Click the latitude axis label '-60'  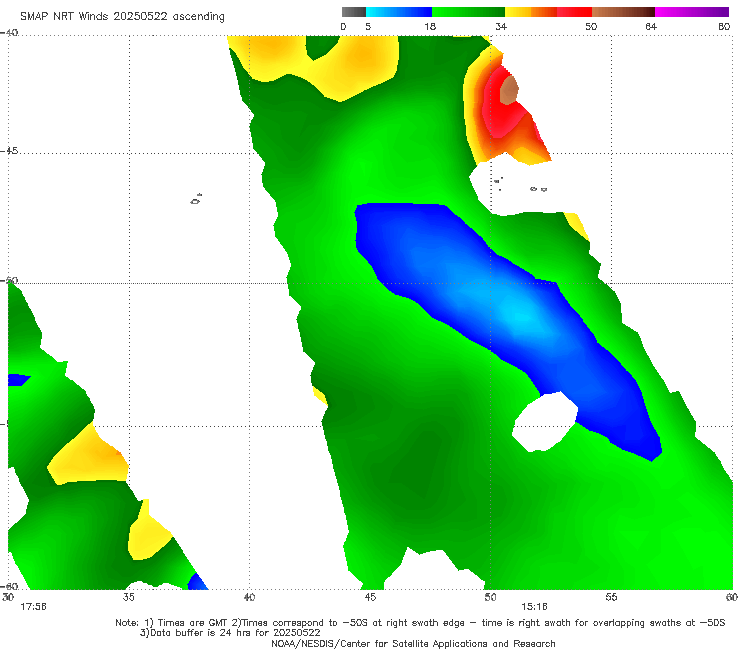point(9,586)
